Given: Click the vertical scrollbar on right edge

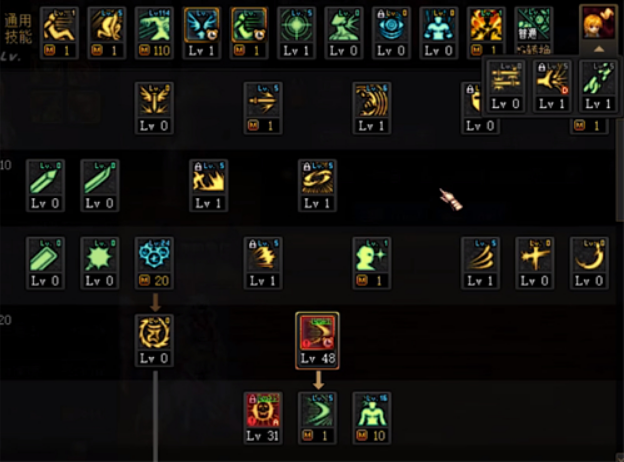Looking at the screenshot, I should point(620,169).
